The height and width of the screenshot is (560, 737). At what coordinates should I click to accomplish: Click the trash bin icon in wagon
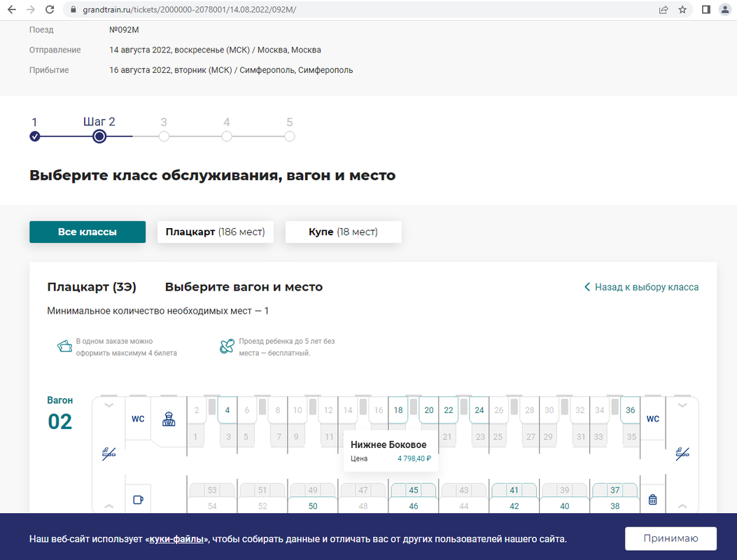(652, 499)
